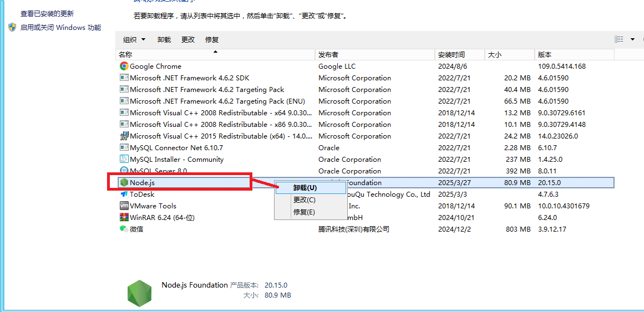
Task: Choose 修复(E) from the context menu
Action: (x=311, y=212)
